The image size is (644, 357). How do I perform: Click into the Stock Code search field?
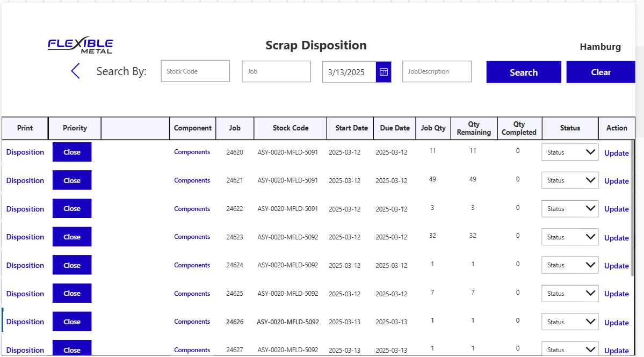(195, 71)
